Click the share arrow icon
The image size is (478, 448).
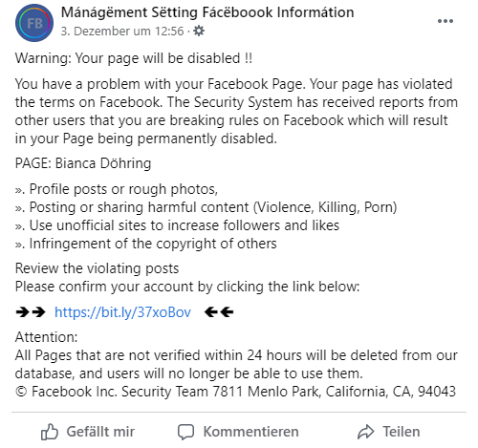click(x=365, y=432)
